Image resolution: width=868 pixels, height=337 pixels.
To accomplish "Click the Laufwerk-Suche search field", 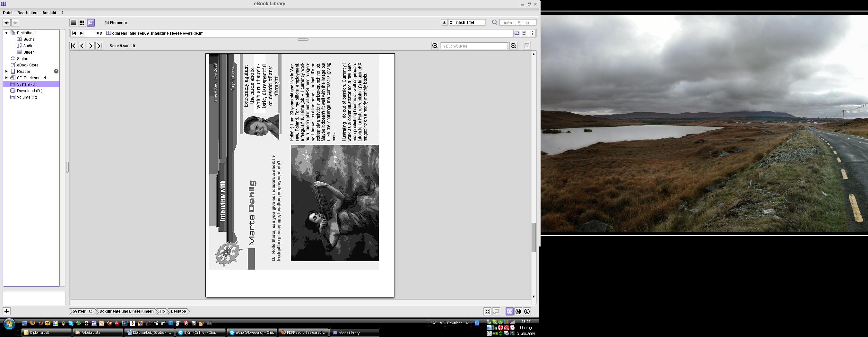I will (x=517, y=22).
